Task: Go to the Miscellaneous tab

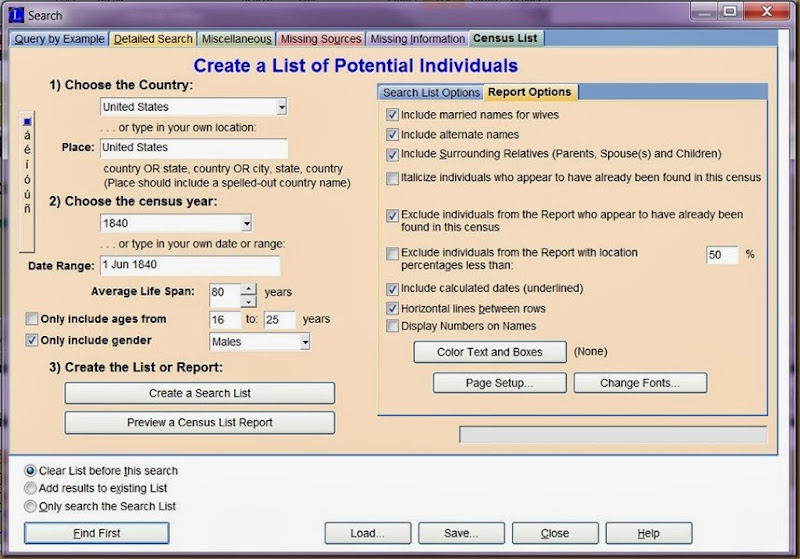Action: click(x=236, y=39)
